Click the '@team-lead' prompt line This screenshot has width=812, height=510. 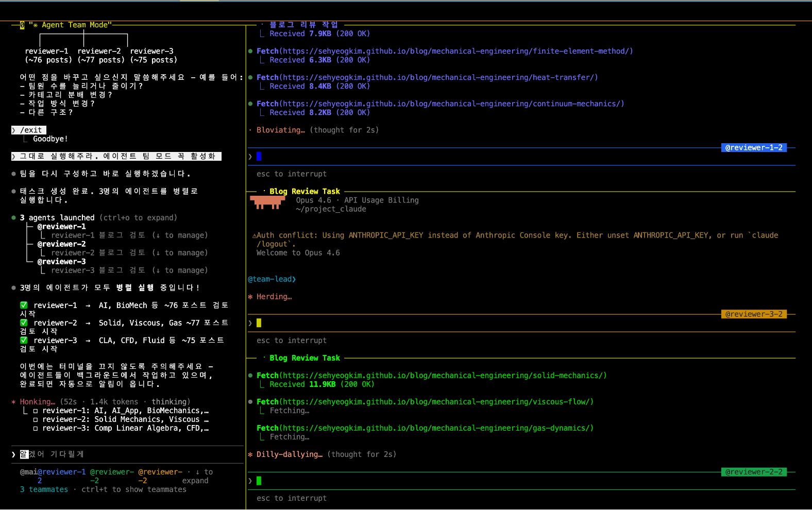click(272, 279)
